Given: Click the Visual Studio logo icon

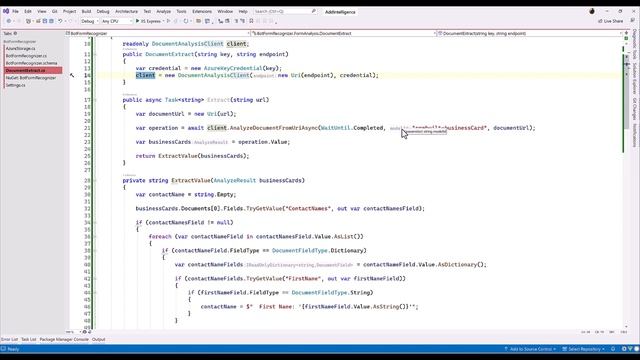Looking at the screenshot, I should (6, 11).
